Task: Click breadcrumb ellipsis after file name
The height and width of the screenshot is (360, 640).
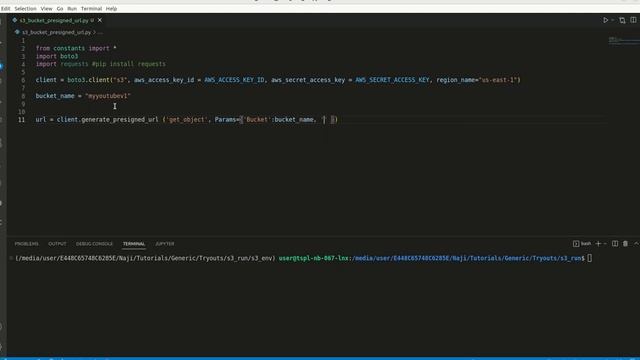Action: pyautogui.click(x=100, y=32)
